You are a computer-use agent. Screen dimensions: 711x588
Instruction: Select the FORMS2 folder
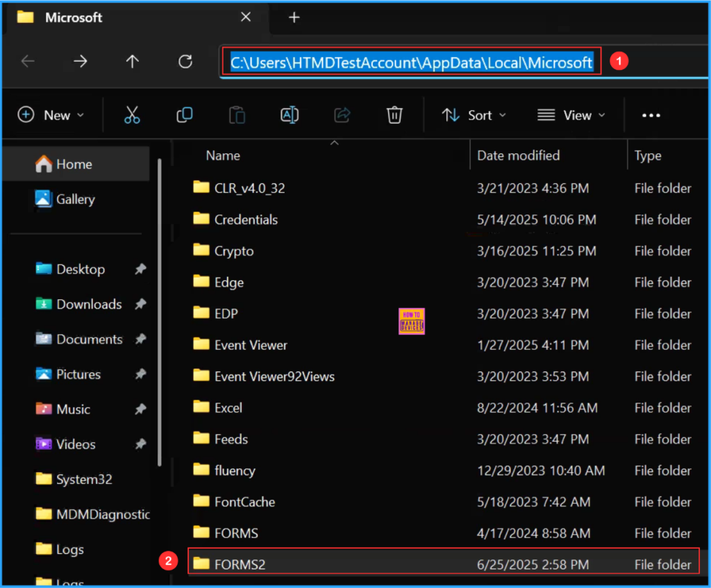[x=444, y=562]
